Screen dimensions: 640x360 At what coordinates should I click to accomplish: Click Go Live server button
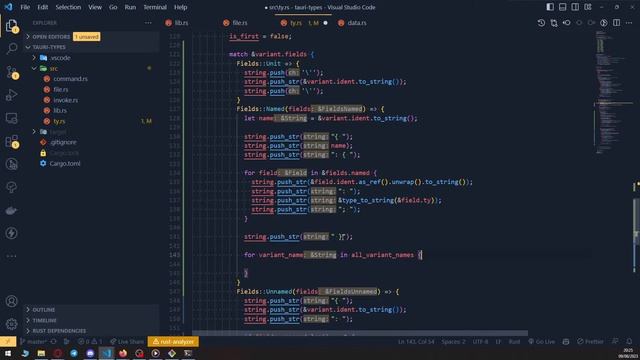[542, 342]
